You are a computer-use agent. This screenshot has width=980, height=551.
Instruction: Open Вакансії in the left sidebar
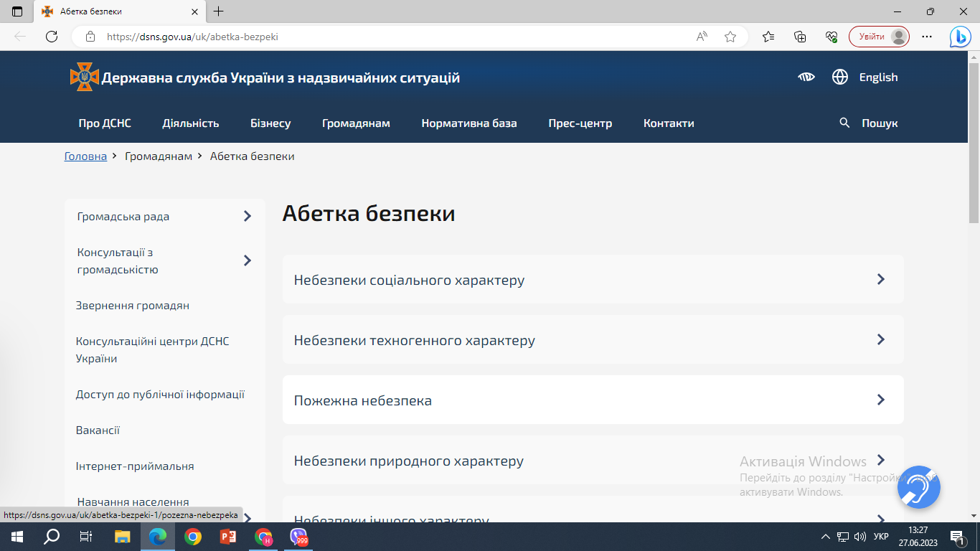98,430
